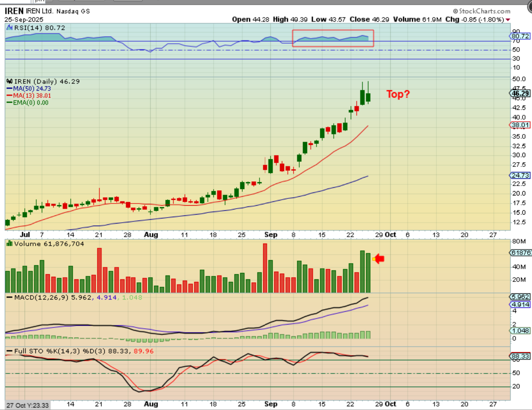Click the blue 24.73 MA tag on price axis
This screenshot has width=532, height=410.
point(520,175)
